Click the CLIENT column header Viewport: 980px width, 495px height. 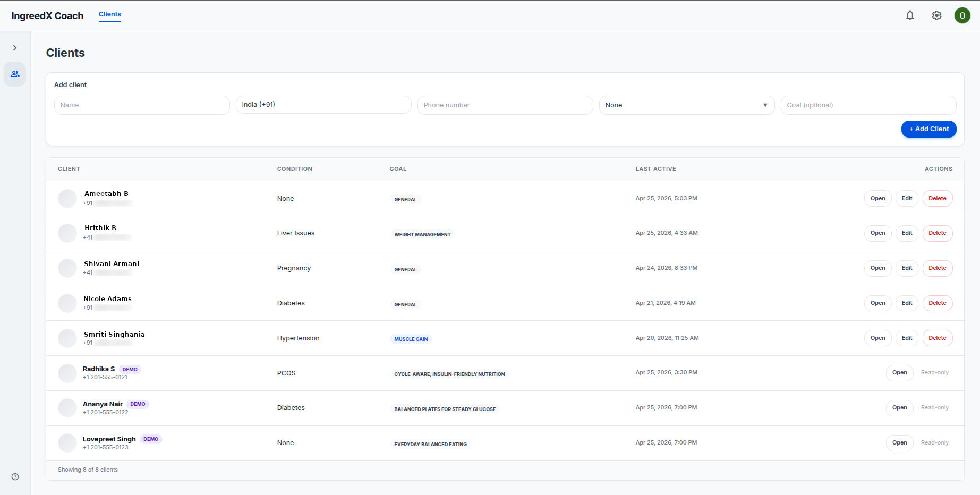pyautogui.click(x=69, y=169)
